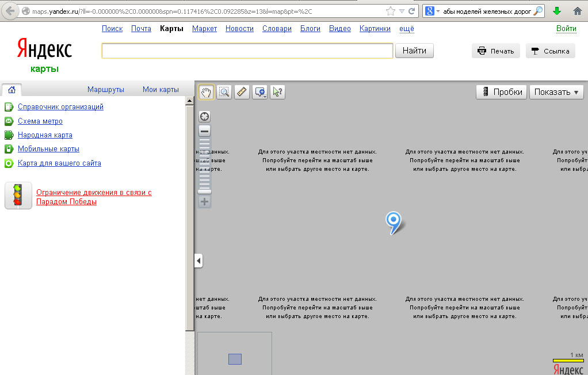The image size is (588, 375).
Task: Click the browser search box field
Action: pos(487,12)
